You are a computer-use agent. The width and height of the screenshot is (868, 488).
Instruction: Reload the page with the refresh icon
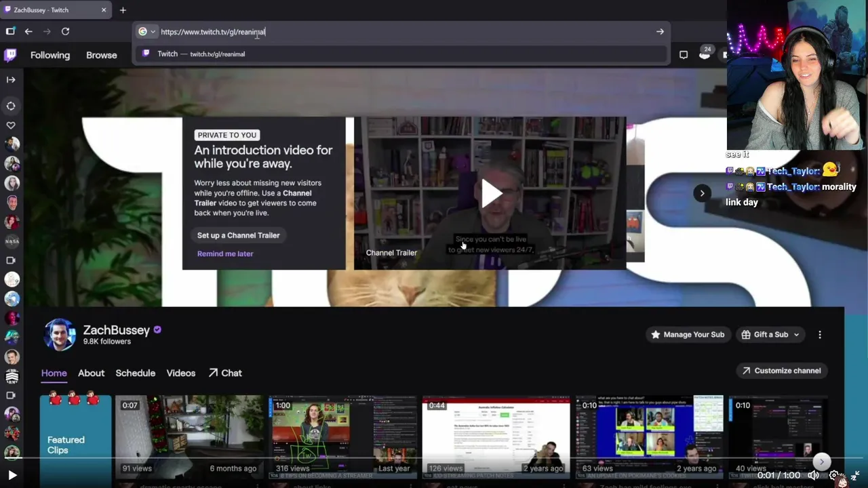(x=65, y=31)
